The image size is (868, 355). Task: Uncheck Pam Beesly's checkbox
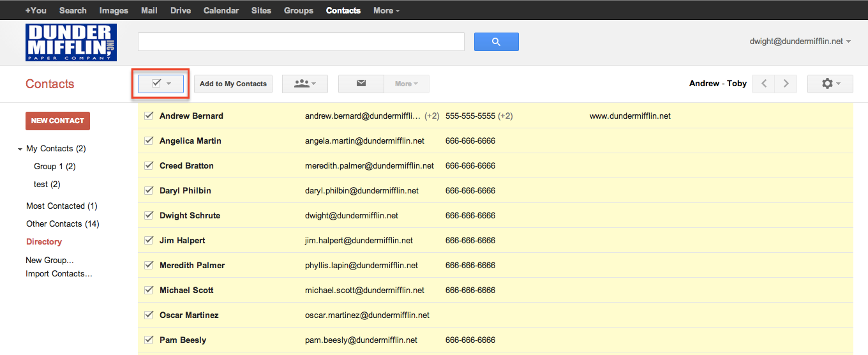[149, 340]
